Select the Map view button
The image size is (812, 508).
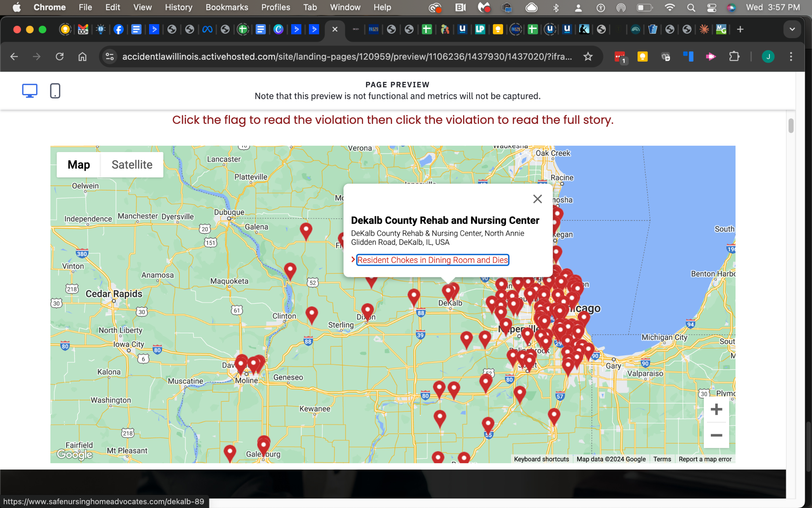pos(79,165)
